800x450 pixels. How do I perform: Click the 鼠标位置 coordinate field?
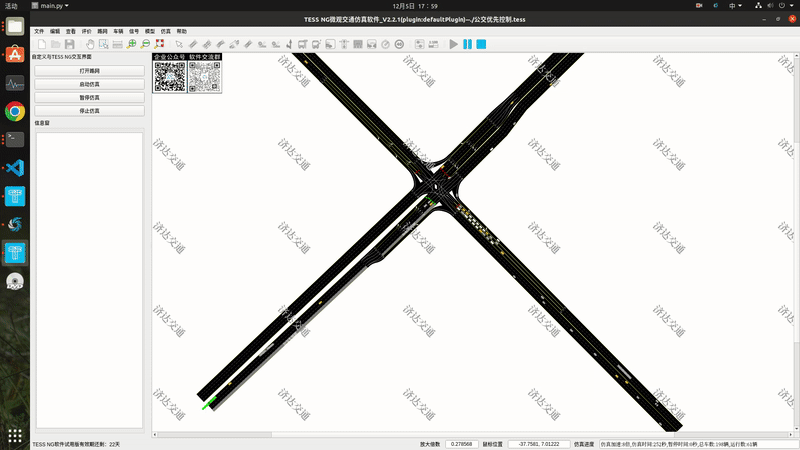(x=539, y=444)
